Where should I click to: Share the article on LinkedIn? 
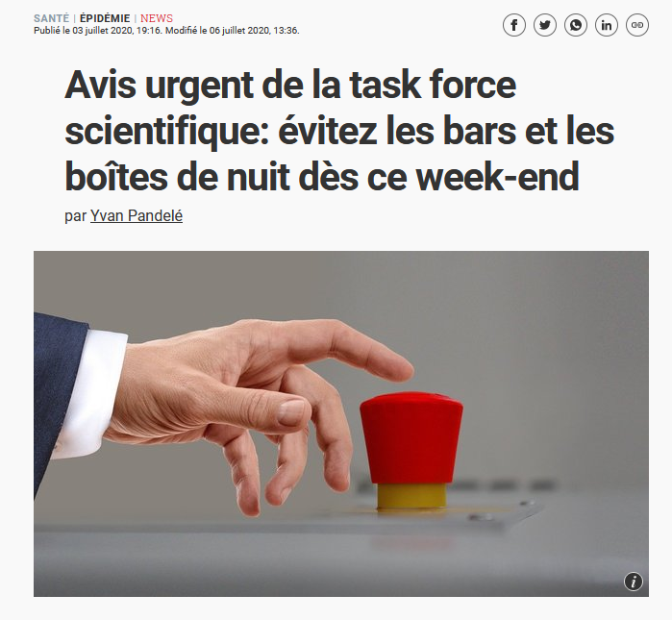[607, 25]
